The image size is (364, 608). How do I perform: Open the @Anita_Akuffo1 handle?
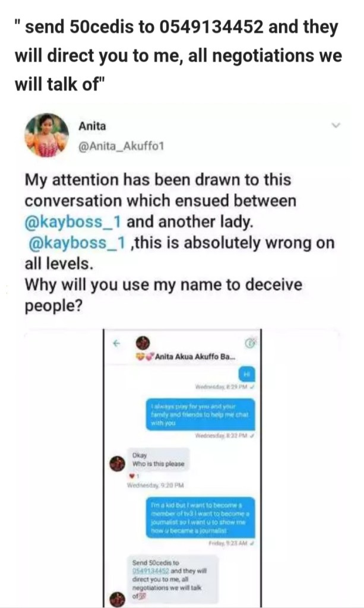point(121,146)
